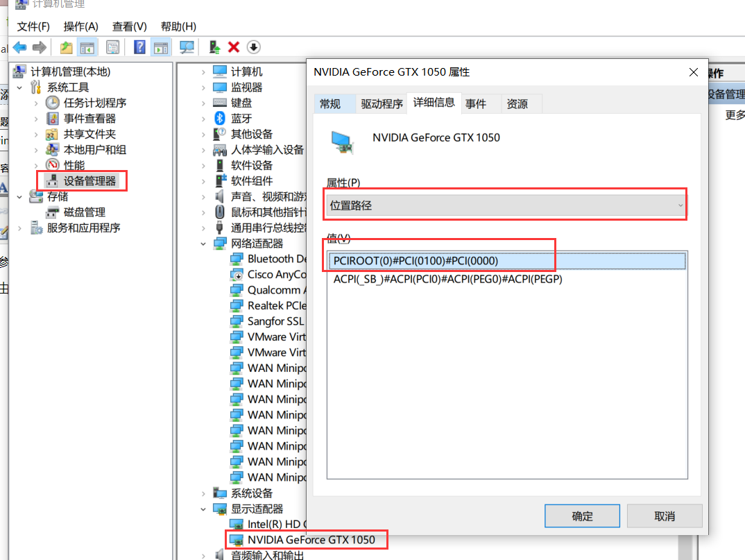Click the Update driver toolbar icon
The width and height of the screenshot is (745, 560).
(214, 47)
